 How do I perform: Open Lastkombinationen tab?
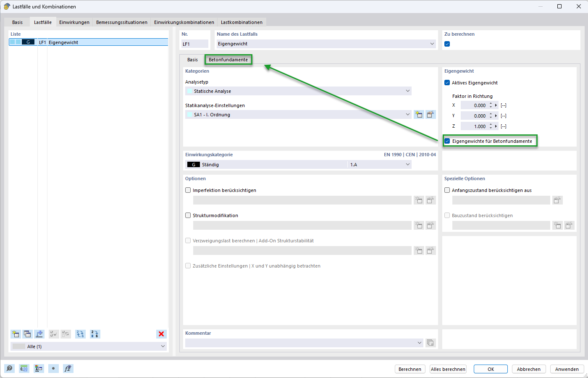tap(241, 22)
